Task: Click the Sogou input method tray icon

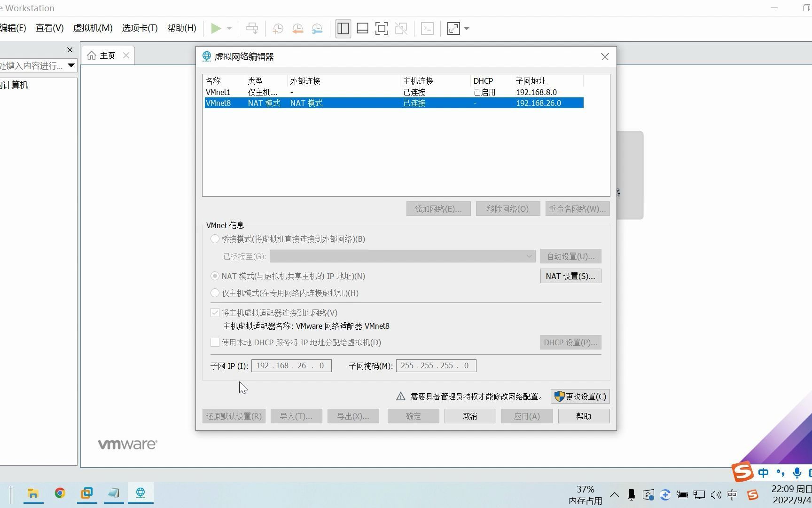Action: click(753, 495)
